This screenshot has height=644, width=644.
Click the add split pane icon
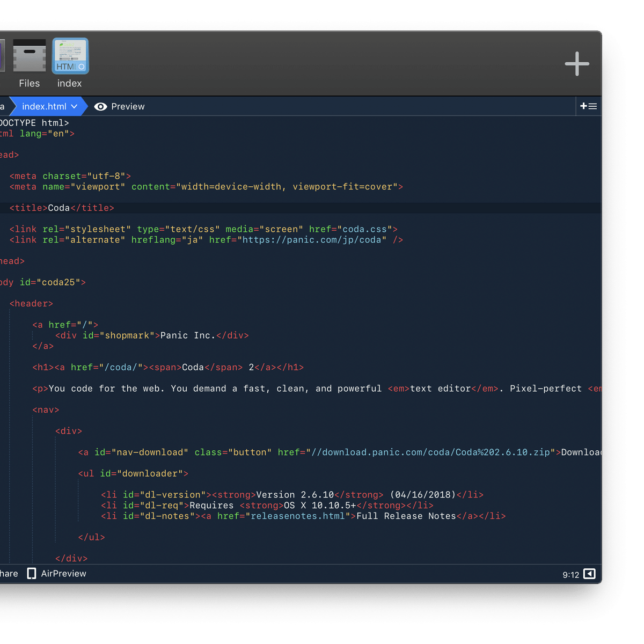tap(588, 106)
